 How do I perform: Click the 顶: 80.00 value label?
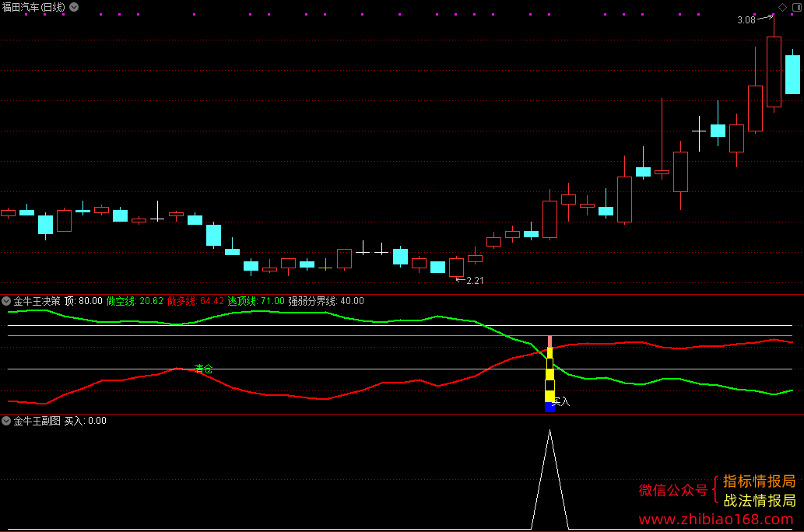83,301
